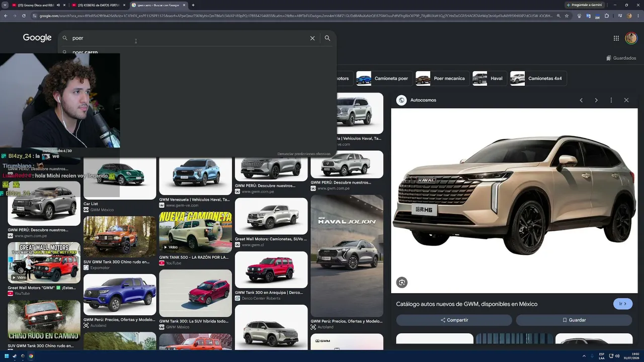Select the Camionetas 4x4 filter chip

(538, 78)
